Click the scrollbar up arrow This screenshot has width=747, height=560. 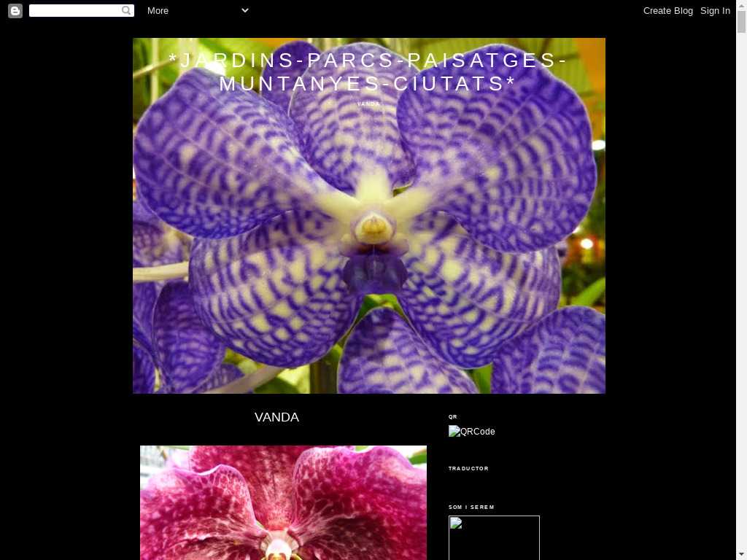click(x=741, y=6)
